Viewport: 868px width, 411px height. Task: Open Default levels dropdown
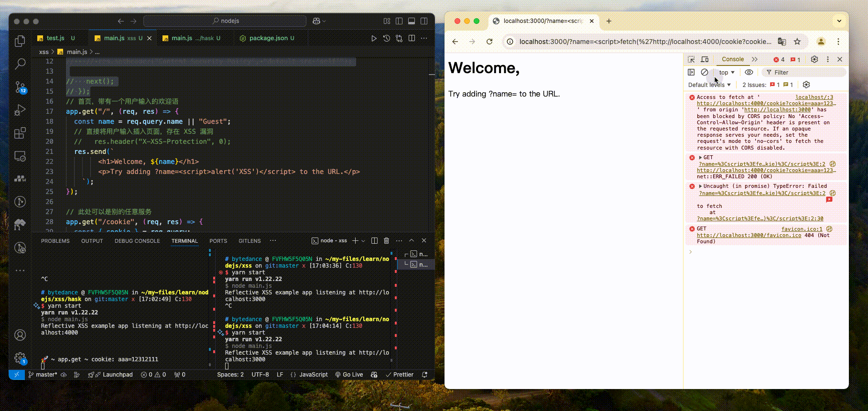point(709,85)
